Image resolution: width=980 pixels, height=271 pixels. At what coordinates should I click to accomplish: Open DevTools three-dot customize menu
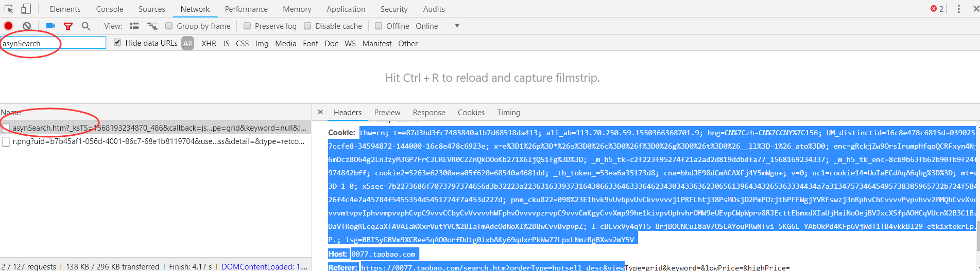[x=958, y=9]
